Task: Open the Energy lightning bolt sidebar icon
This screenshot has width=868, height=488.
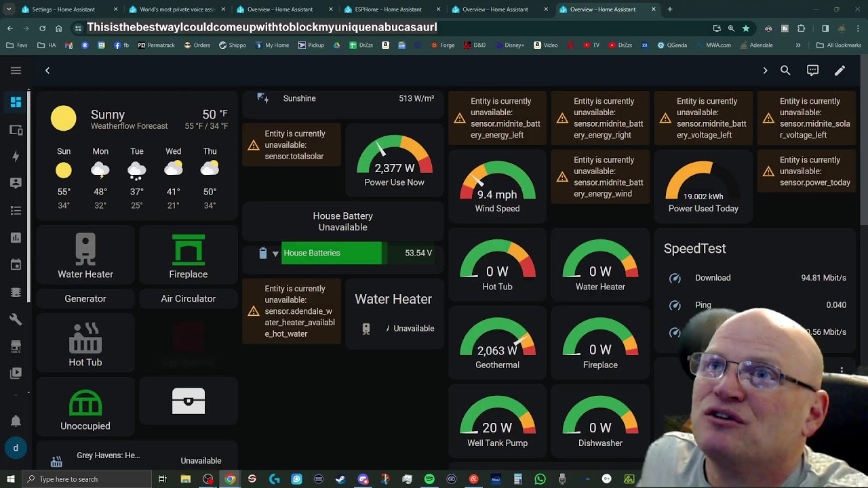Action: tap(16, 157)
